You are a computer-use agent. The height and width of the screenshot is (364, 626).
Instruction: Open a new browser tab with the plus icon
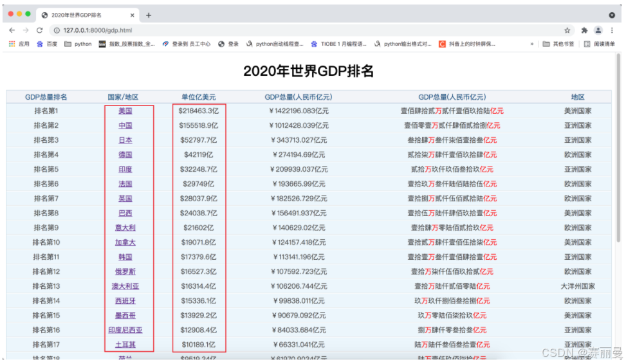click(x=149, y=15)
